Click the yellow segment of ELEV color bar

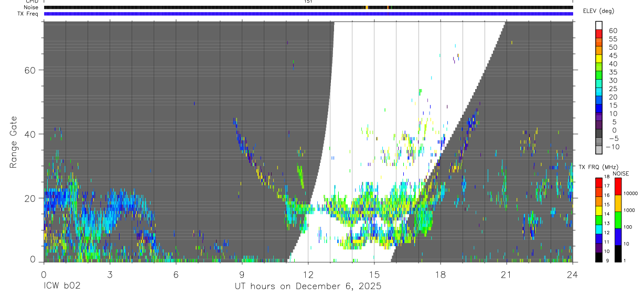pos(599,59)
